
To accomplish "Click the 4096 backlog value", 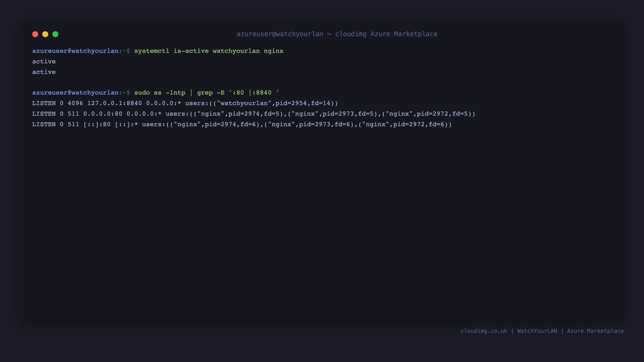I will 75,103.
